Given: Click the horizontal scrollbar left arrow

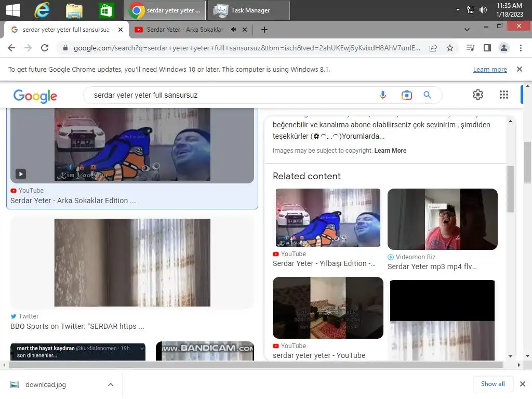Looking at the screenshot, I should 4,365.
